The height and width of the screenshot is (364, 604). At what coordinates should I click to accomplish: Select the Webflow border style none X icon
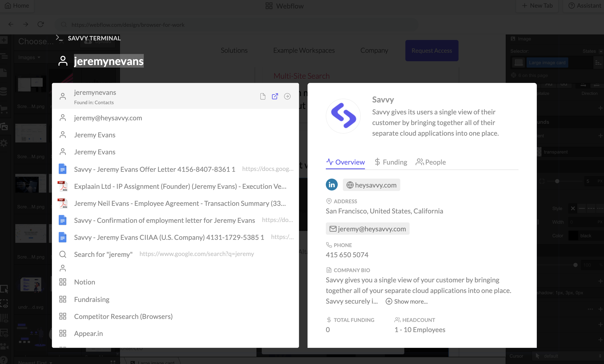[x=573, y=208]
